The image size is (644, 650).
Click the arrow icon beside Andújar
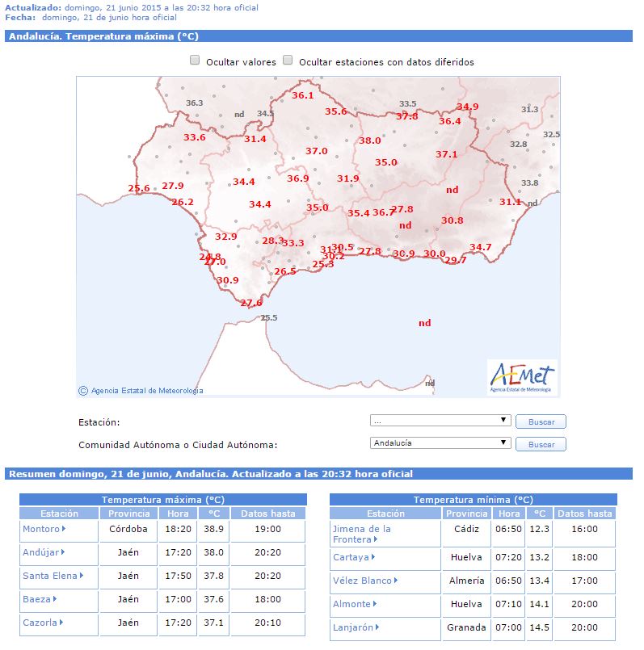click(64, 553)
